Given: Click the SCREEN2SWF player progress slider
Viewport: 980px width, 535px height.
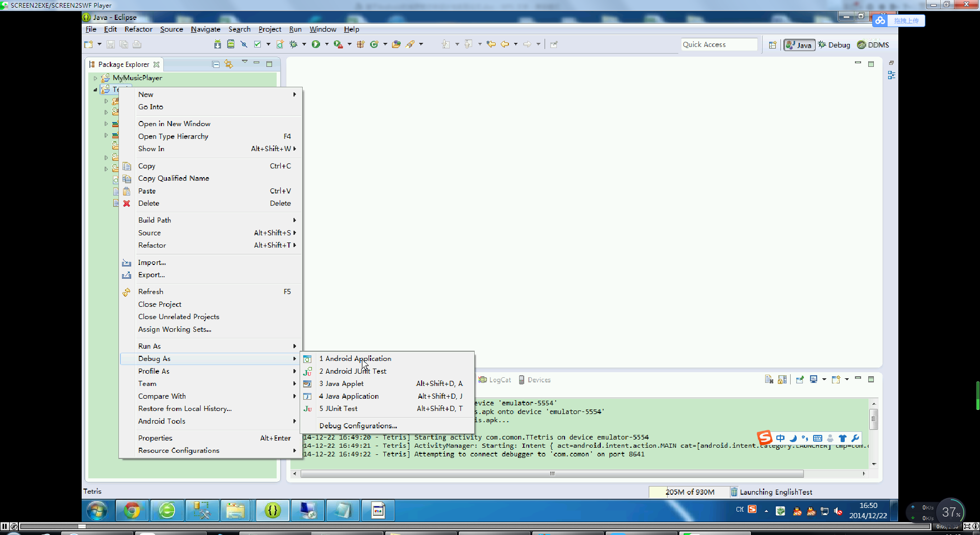Looking at the screenshot, I should [x=82, y=526].
